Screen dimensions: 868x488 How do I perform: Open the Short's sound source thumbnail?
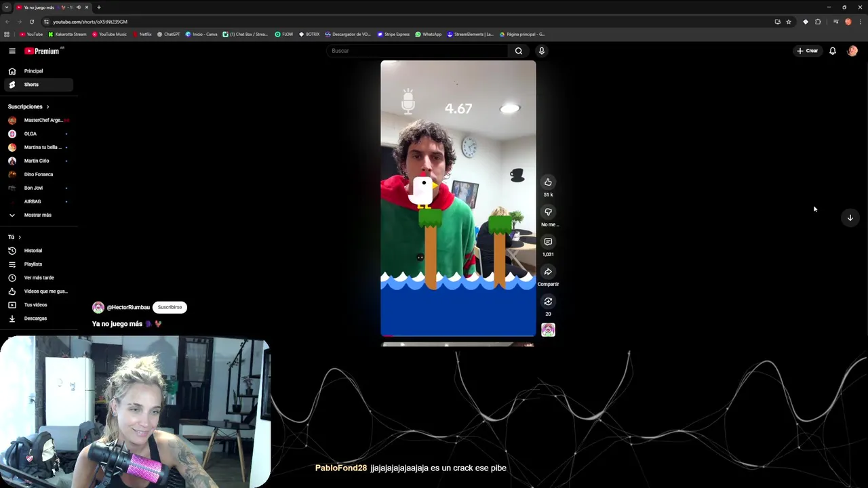click(548, 330)
